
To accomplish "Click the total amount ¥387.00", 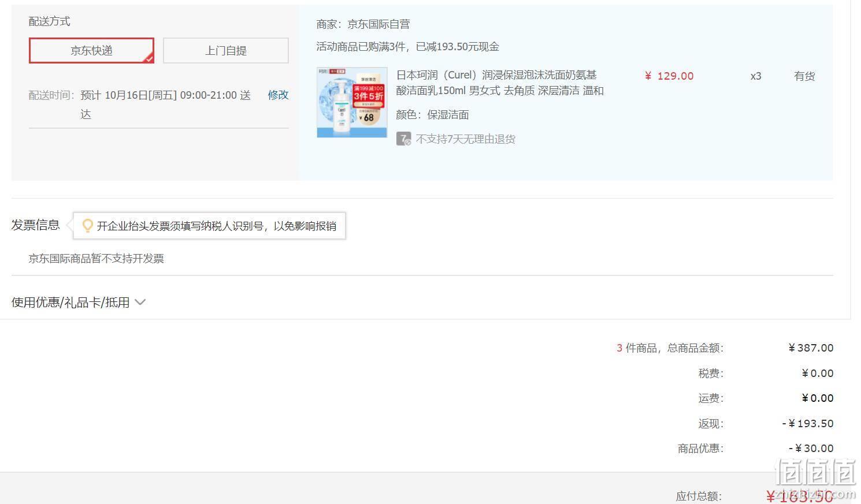I will [811, 348].
